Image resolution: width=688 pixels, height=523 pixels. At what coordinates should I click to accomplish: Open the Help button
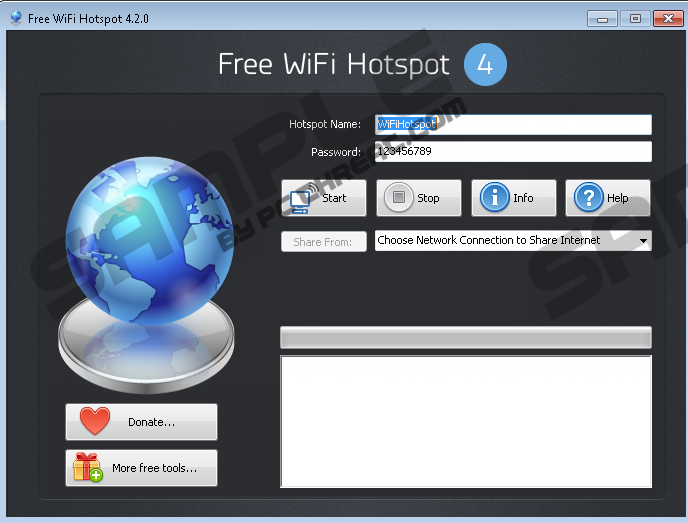(x=608, y=198)
